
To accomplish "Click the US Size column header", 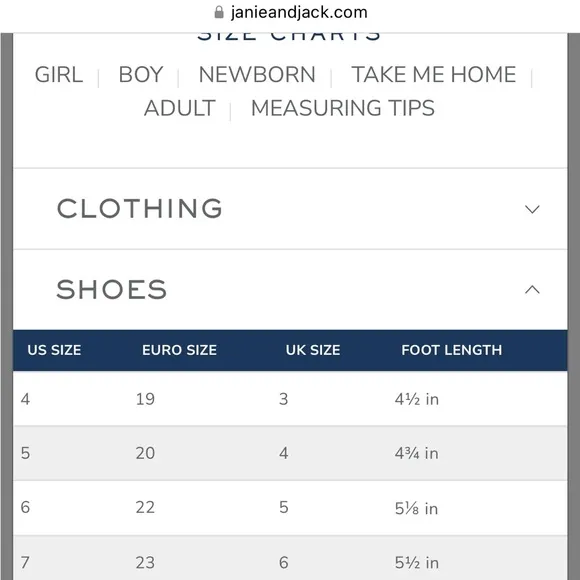I will click(54, 350).
